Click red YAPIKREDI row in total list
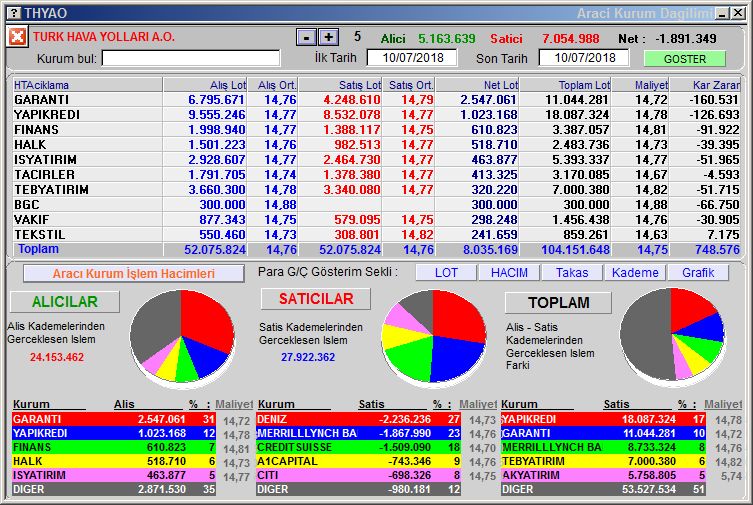 [603, 419]
